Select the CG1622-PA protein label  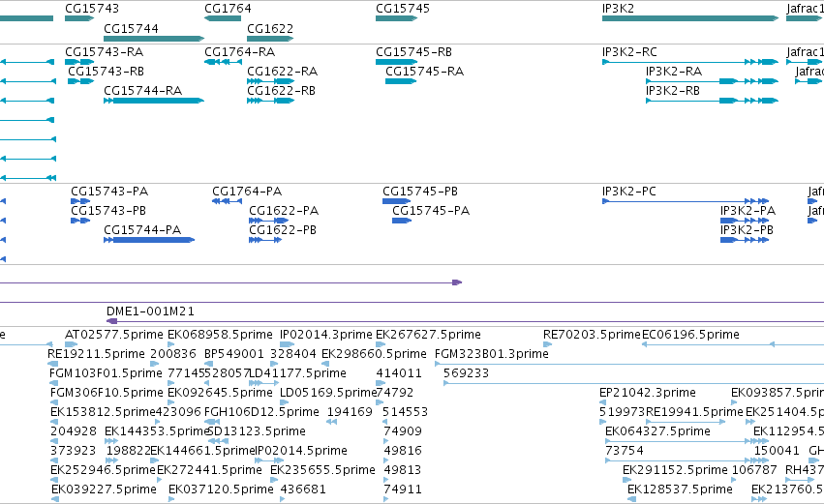pos(284,211)
